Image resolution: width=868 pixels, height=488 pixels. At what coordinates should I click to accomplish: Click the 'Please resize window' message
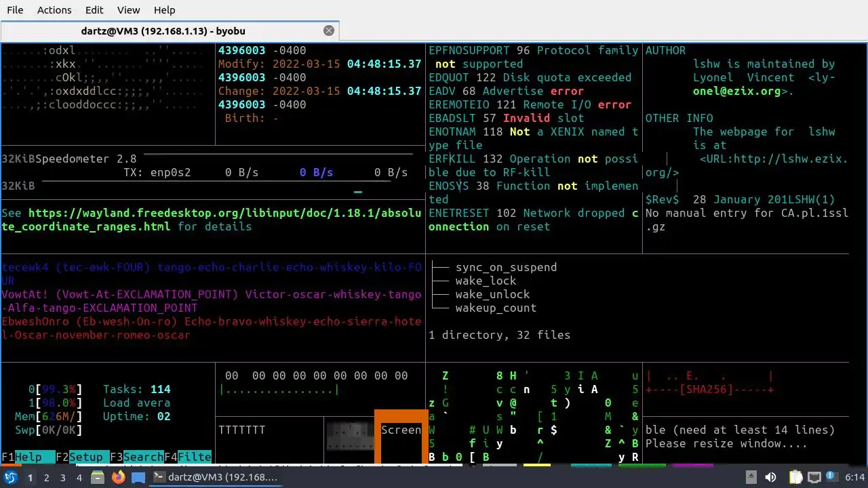(x=726, y=443)
